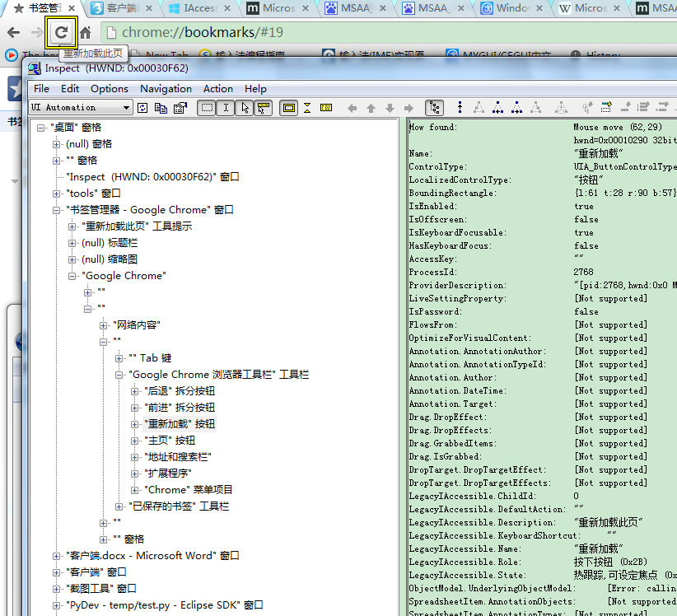Open the Inspect settings properties icon
This screenshot has width=677, height=616.
180,108
